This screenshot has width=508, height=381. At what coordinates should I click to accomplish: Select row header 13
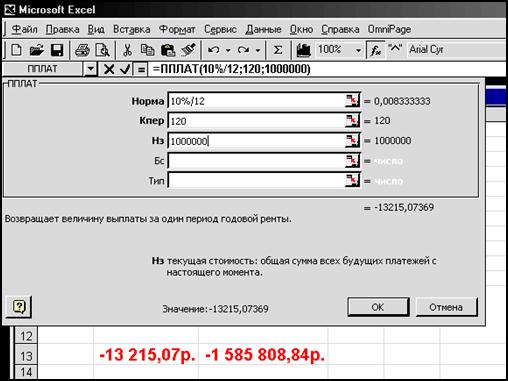coord(26,355)
